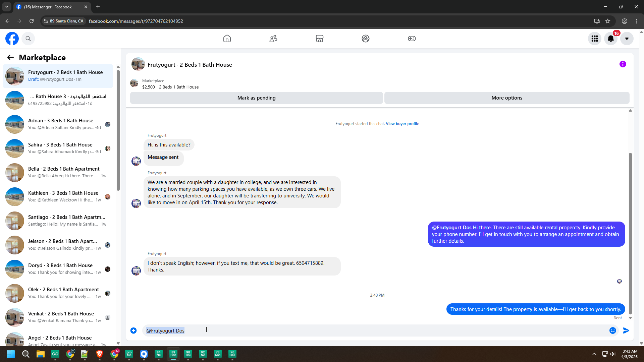Expand the account dropdown arrow
The width and height of the screenshot is (644, 362).
coord(627,39)
